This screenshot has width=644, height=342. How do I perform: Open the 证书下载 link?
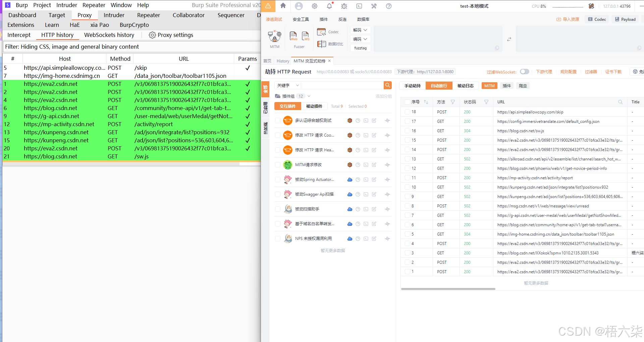pyautogui.click(x=613, y=71)
